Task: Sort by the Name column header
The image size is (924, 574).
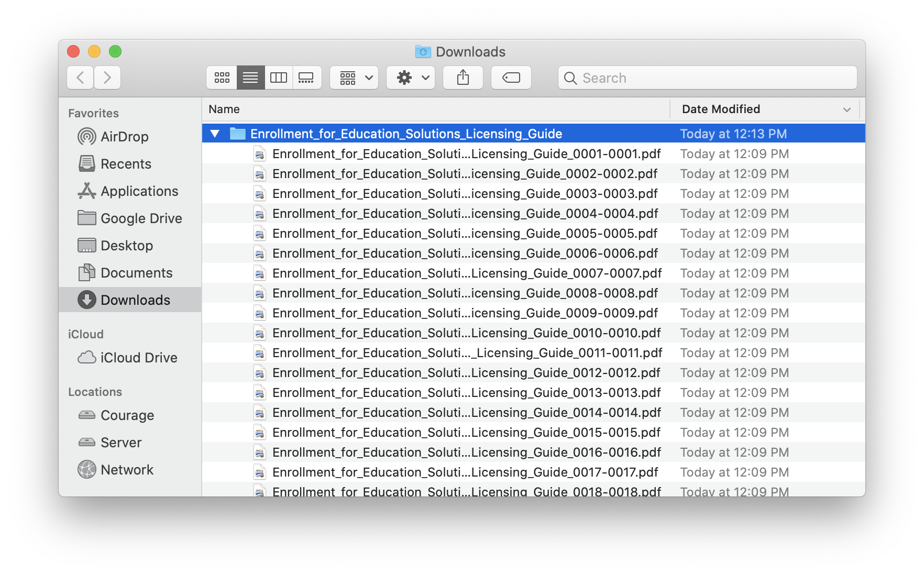Action: click(x=436, y=109)
